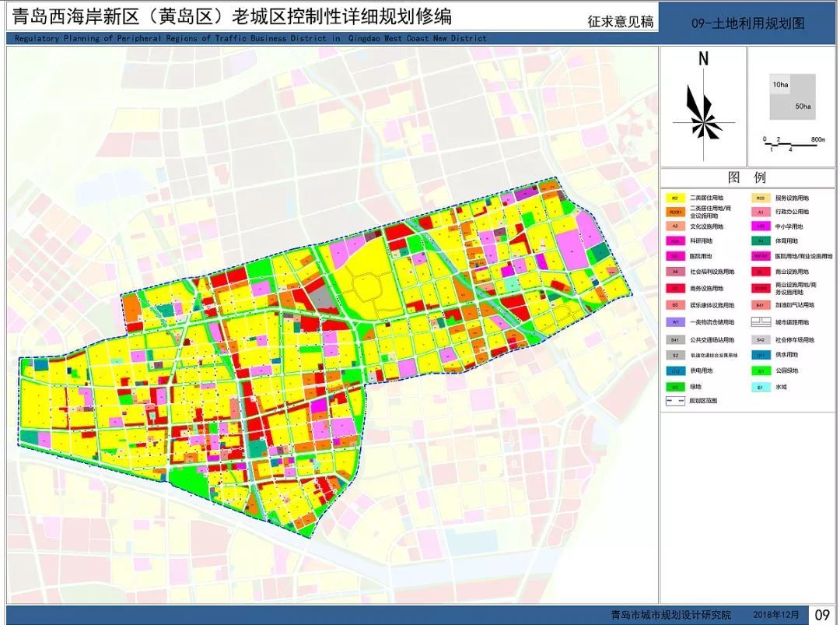Select the A35 research land swatch

(675, 241)
